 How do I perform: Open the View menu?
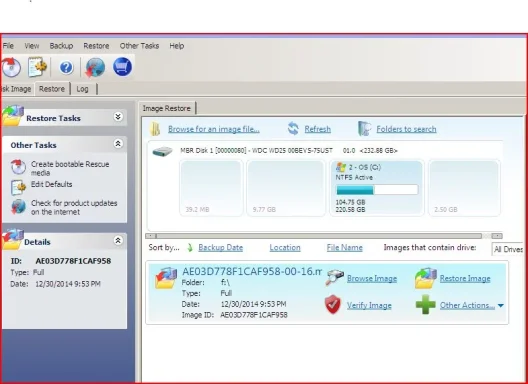tap(32, 46)
